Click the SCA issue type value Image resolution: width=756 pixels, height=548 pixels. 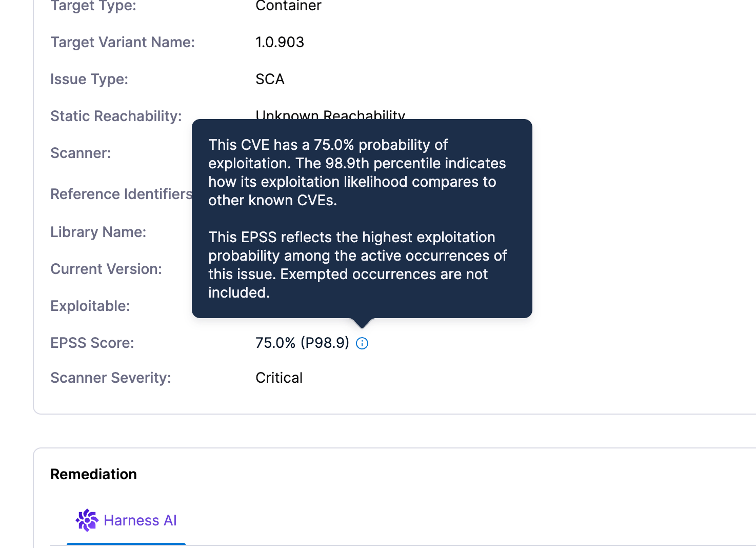click(x=270, y=79)
